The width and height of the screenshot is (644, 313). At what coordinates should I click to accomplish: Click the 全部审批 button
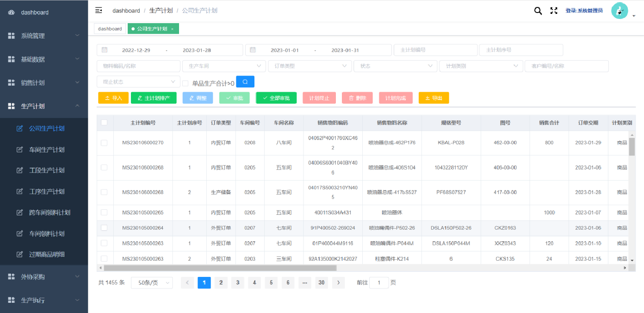276,98
